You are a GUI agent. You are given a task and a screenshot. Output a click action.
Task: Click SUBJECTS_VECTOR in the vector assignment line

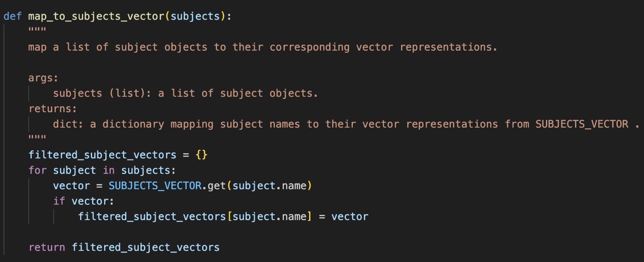pos(155,186)
